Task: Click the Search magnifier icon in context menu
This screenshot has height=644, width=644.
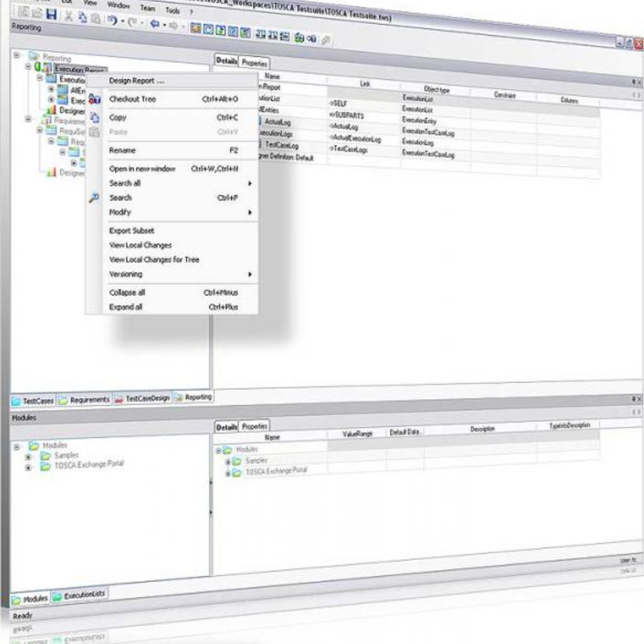Action: point(94,198)
